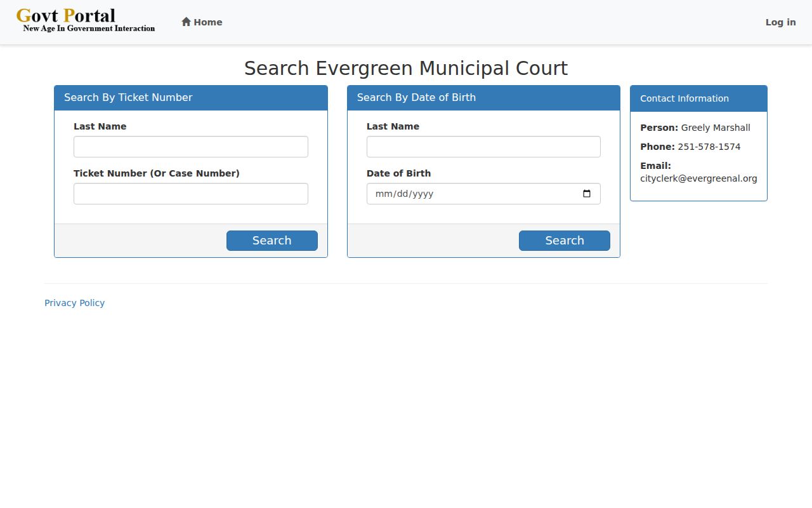Click the Contact Information header
Screen dimensions: 812x508
[x=698, y=98]
